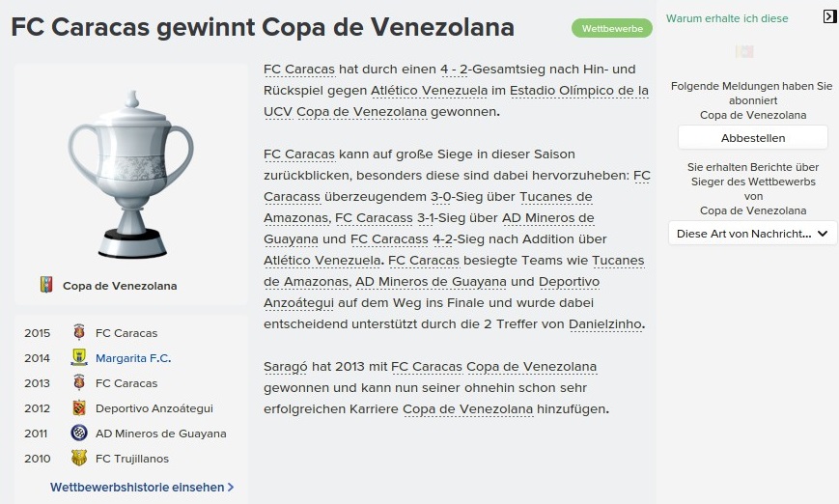Open the Atlético Venezuela link in first paragraph

pos(429,91)
